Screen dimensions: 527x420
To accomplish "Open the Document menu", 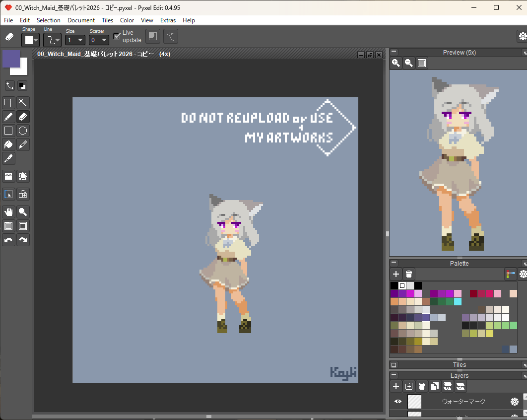I will (x=81, y=20).
